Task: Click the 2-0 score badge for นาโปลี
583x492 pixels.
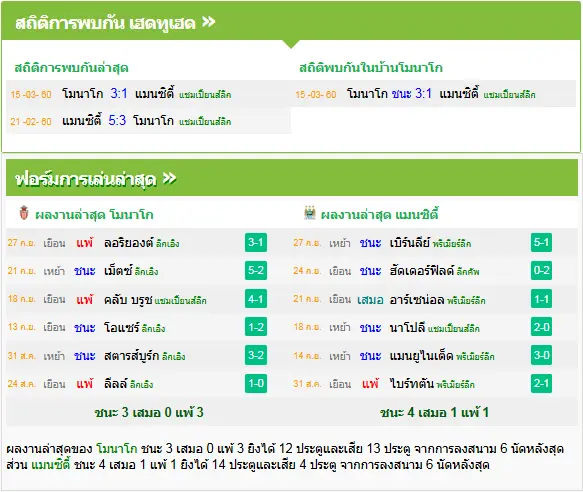Action: pos(541,327)
